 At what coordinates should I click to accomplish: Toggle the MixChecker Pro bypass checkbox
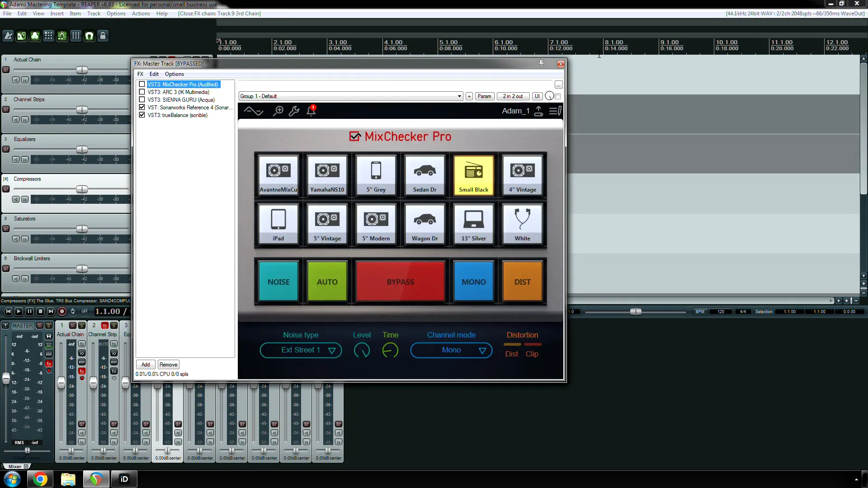[142, 84]
